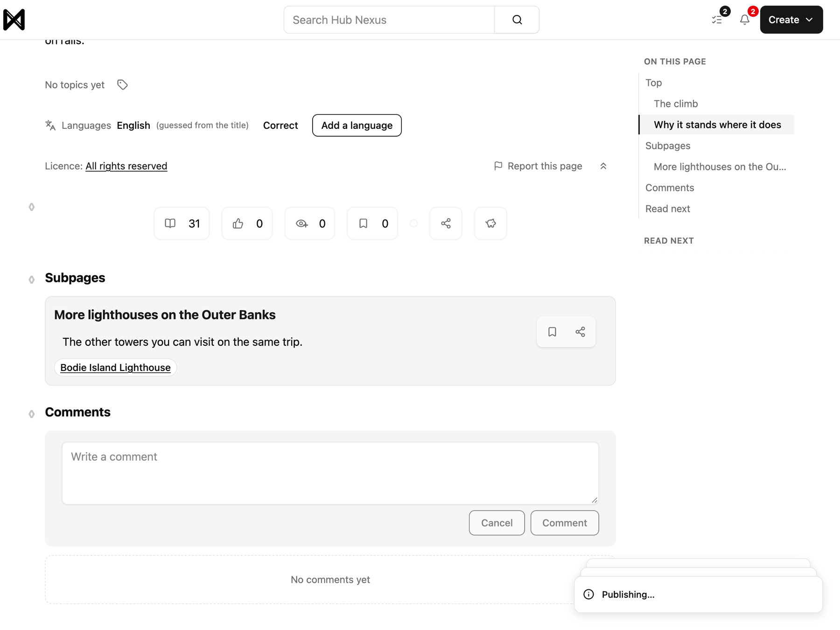
Task: Toggle the watch eye button
Action: tap(310, 224)
